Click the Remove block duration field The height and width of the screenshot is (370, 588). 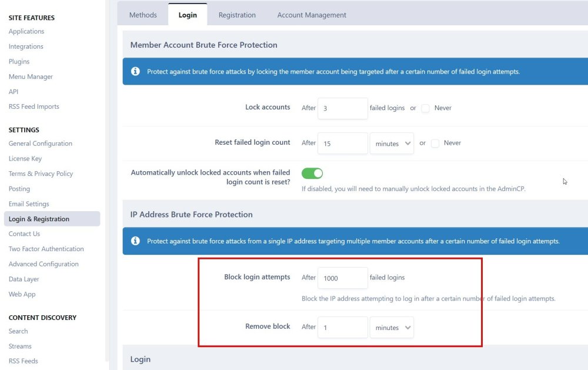(342, 328)
